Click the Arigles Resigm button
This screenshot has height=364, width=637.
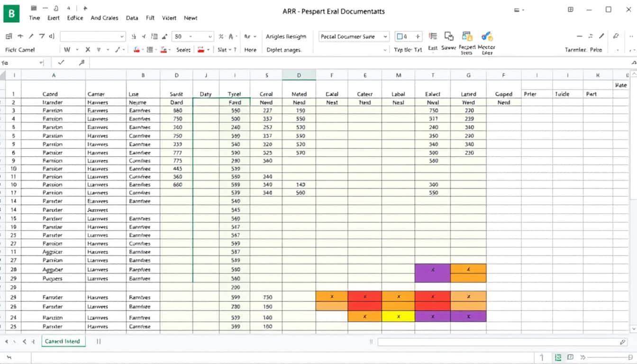pos(286,36)
